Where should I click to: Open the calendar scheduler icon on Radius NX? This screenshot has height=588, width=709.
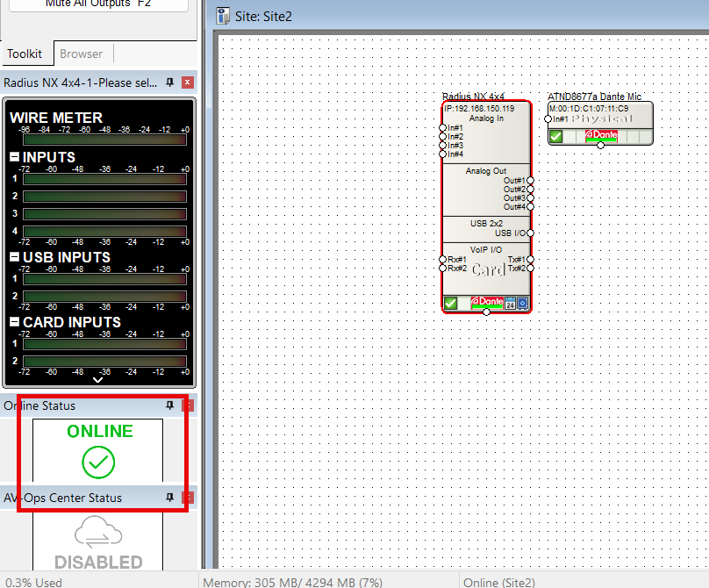(510, 303)
